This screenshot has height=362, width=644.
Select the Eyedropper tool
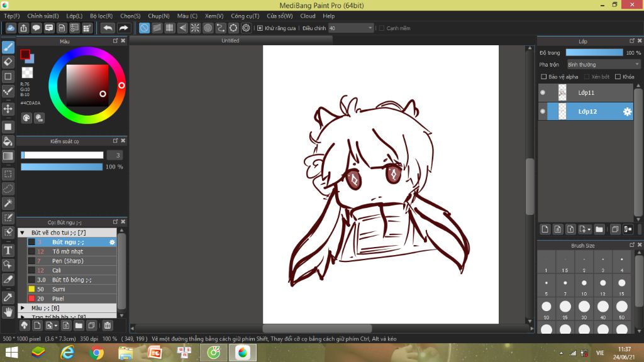tap(8, 297)
